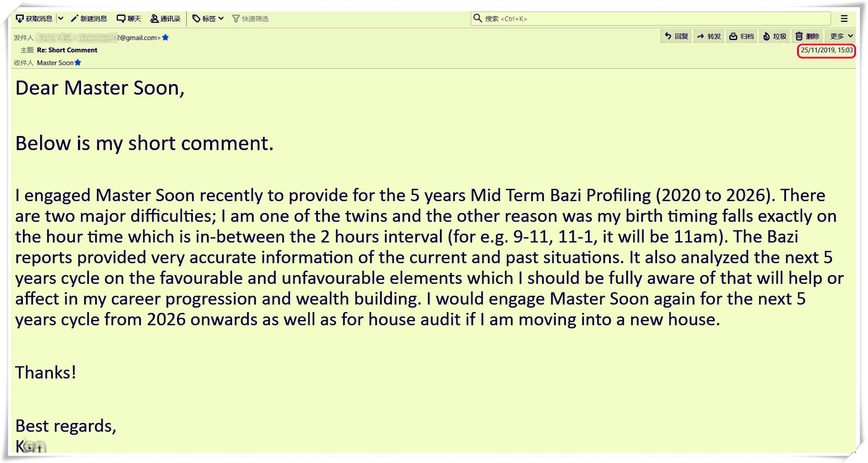This screenshot has width=868, height=463.
Task: Open the Chat (聊天) view
Action: [x=129, y=18]
